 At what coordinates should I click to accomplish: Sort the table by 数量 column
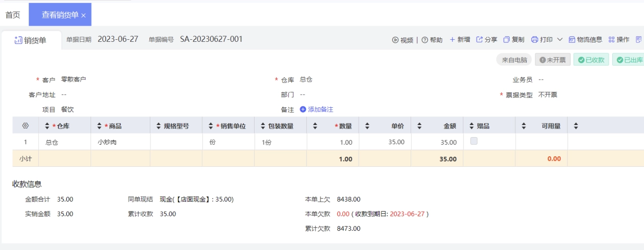pyautogui.click(x=315, y=126)
